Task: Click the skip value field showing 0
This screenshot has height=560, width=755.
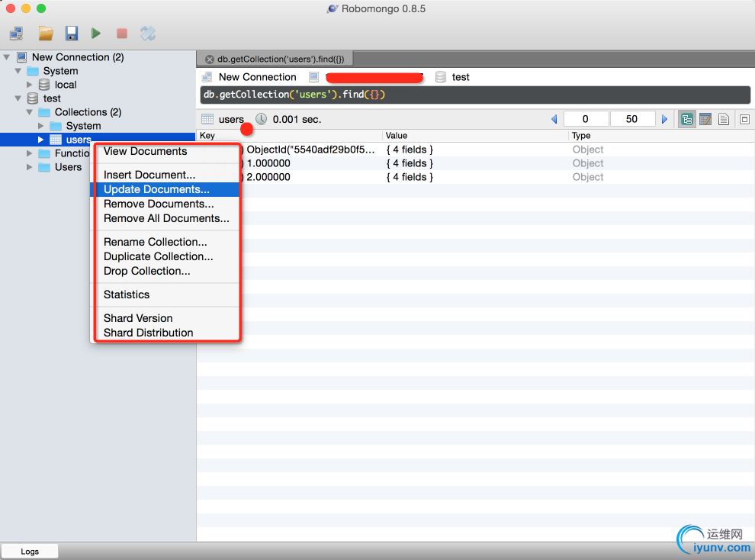Action: point(586,119)
